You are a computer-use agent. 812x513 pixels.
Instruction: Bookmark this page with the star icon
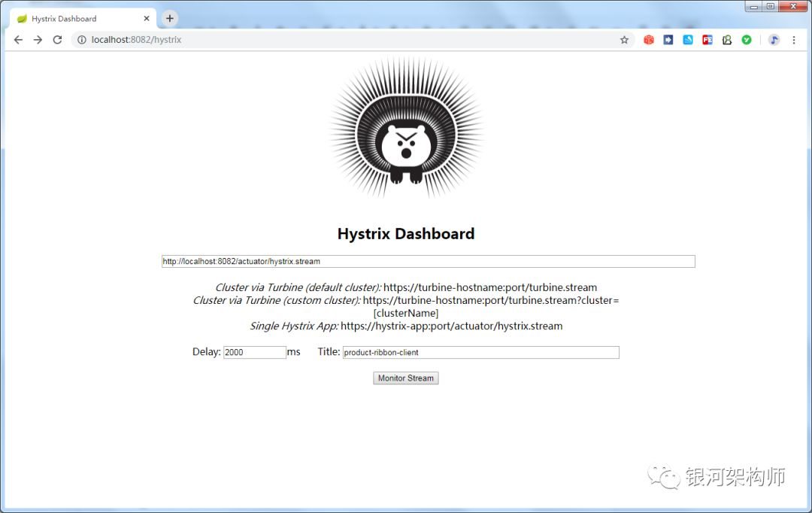click(x=624, y=40)
